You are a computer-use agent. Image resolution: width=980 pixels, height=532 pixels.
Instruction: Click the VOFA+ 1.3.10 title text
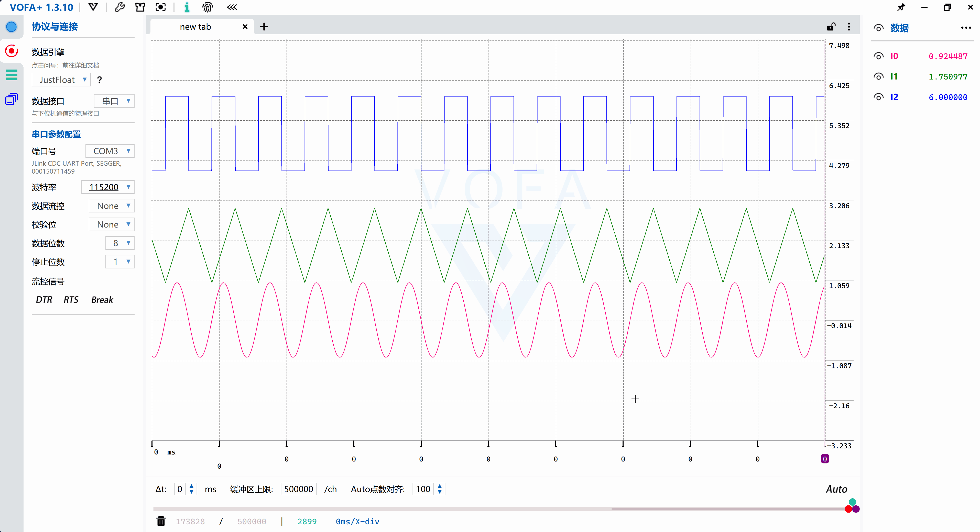(41, 7)
